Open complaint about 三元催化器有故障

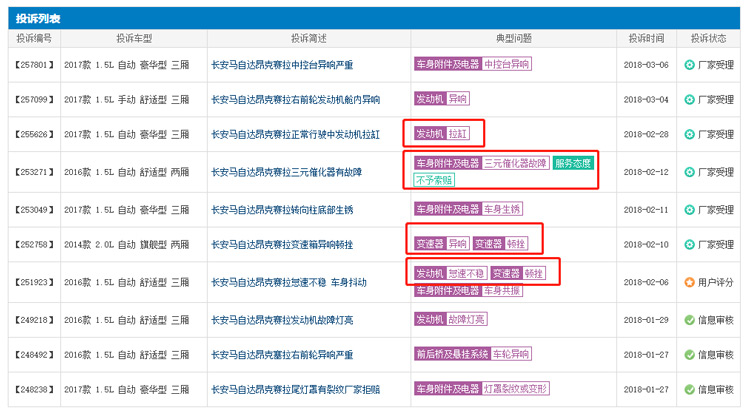286,172
